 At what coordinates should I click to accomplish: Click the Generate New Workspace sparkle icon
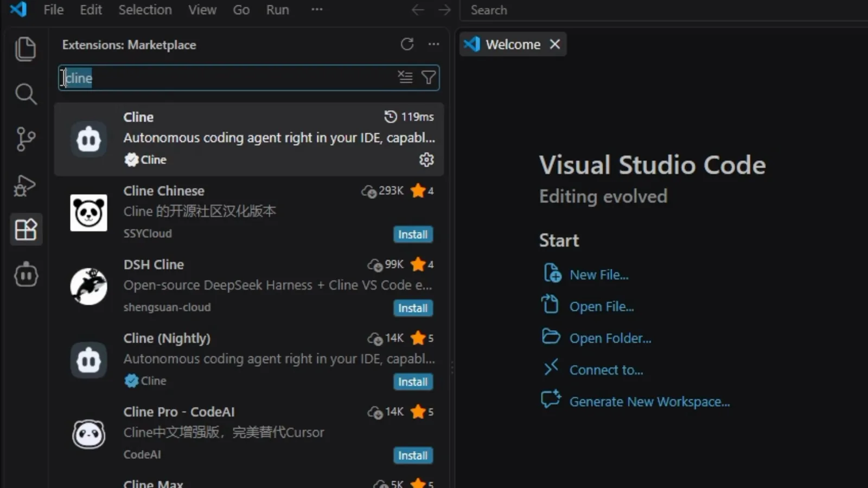click(x=551, y=399)
